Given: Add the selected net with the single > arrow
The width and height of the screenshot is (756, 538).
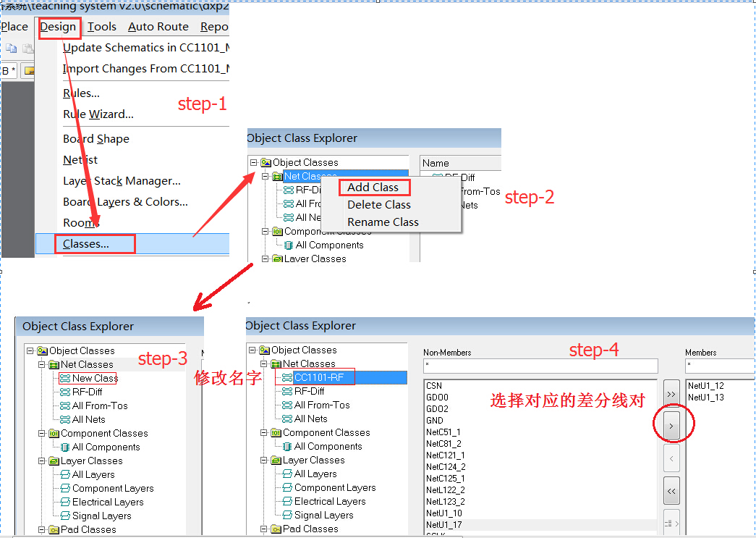Looking at the screenshot, I should 671,426.
